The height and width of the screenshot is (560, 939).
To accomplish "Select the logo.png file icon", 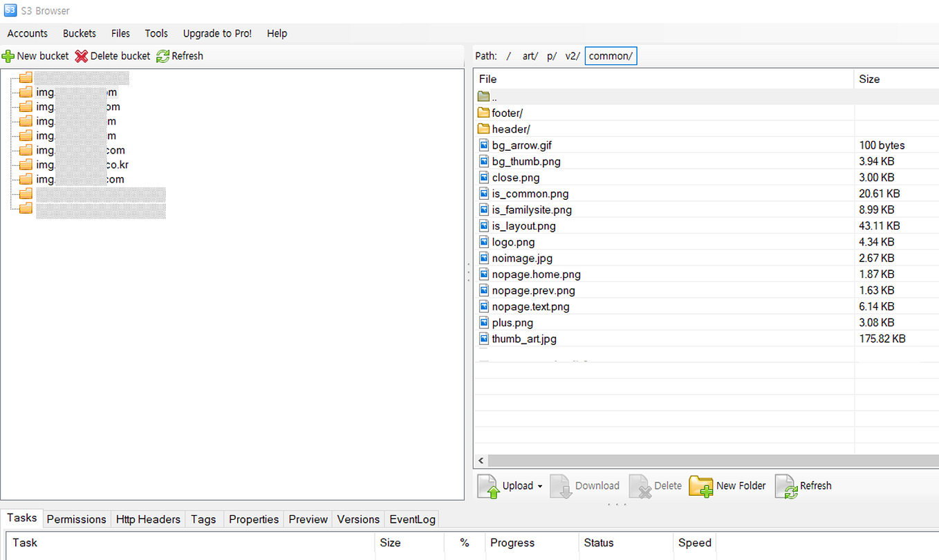I will (483, 241).
